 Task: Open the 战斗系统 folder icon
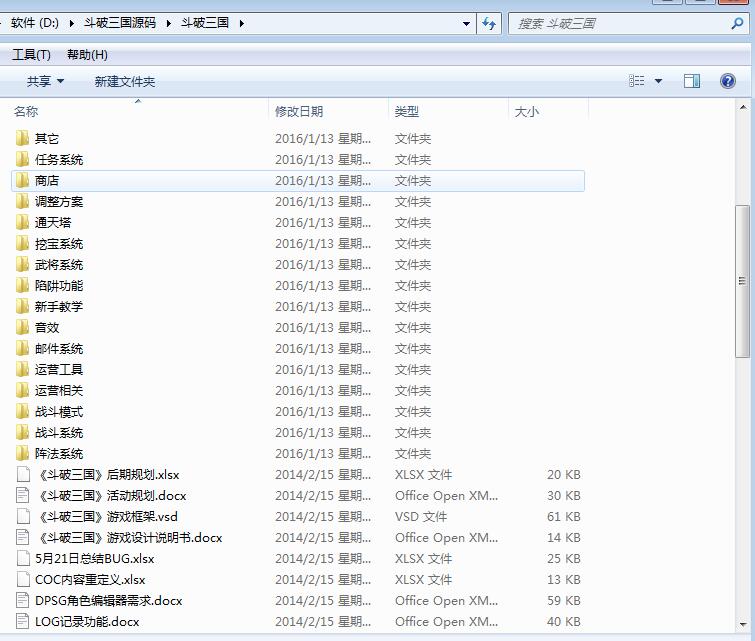click(23, 433)
